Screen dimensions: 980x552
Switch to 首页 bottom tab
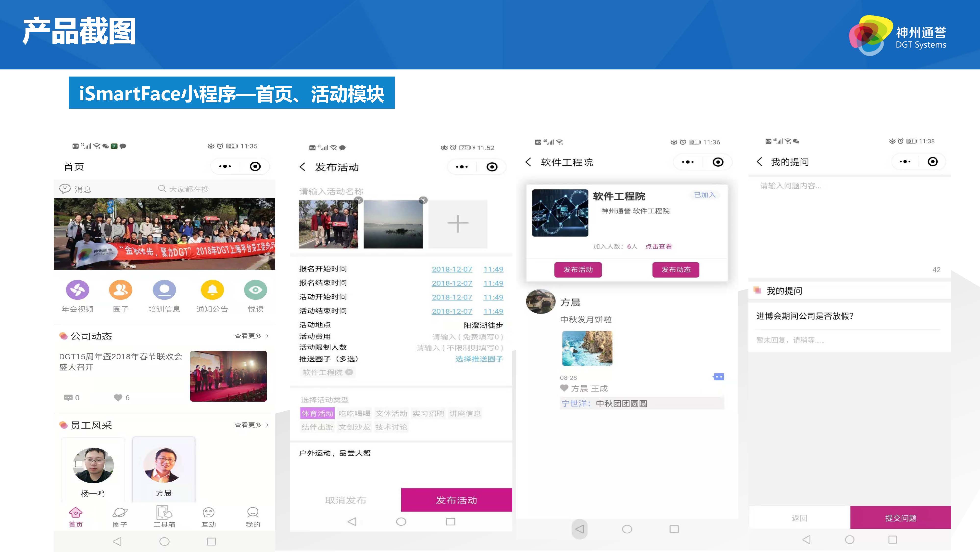click(x=75, y=517)
